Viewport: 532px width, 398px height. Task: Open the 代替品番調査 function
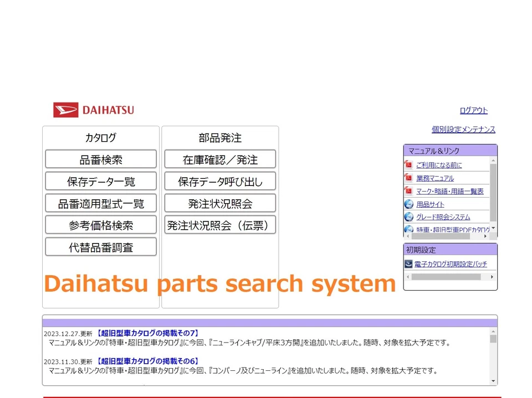[x=100, y=246]
